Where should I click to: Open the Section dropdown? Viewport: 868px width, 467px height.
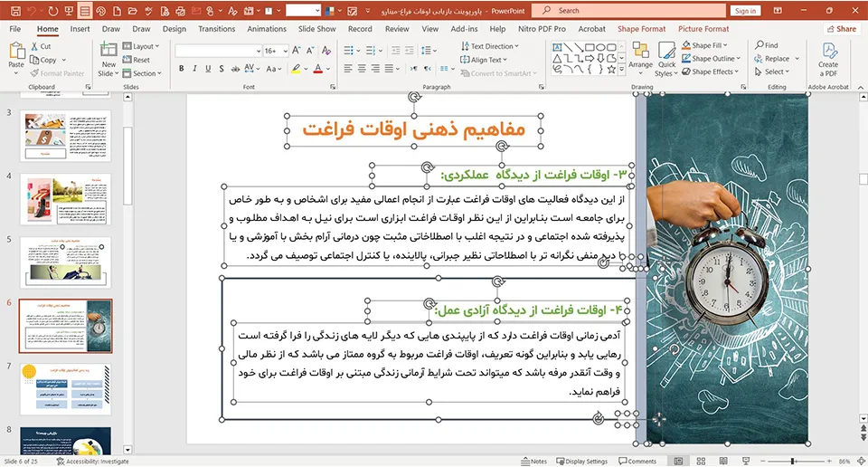pos(142,73)
